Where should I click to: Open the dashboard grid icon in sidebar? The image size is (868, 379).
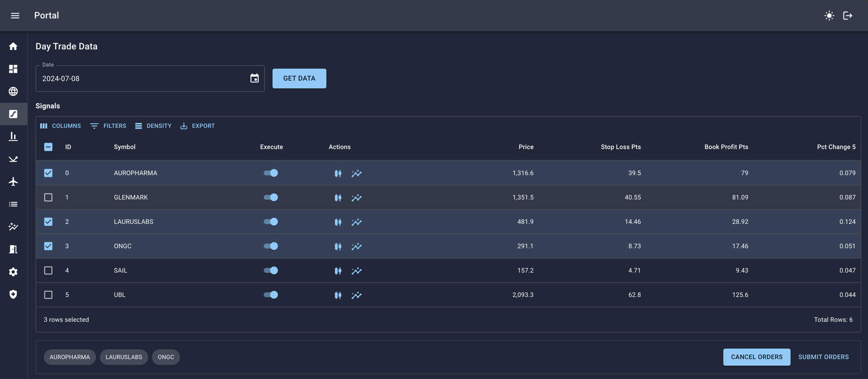pos(13,69)
